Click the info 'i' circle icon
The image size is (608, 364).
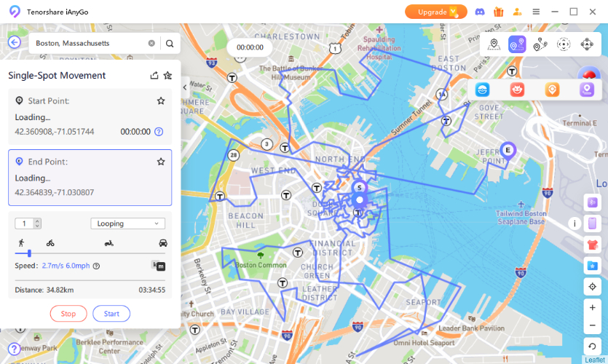(575, 223)
